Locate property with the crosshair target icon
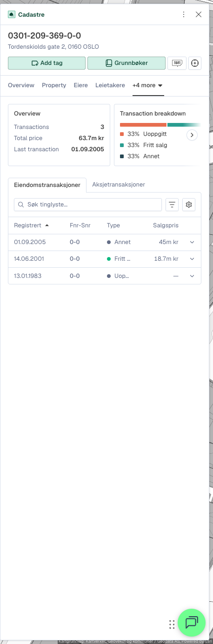213x644 pixels. 195,63
